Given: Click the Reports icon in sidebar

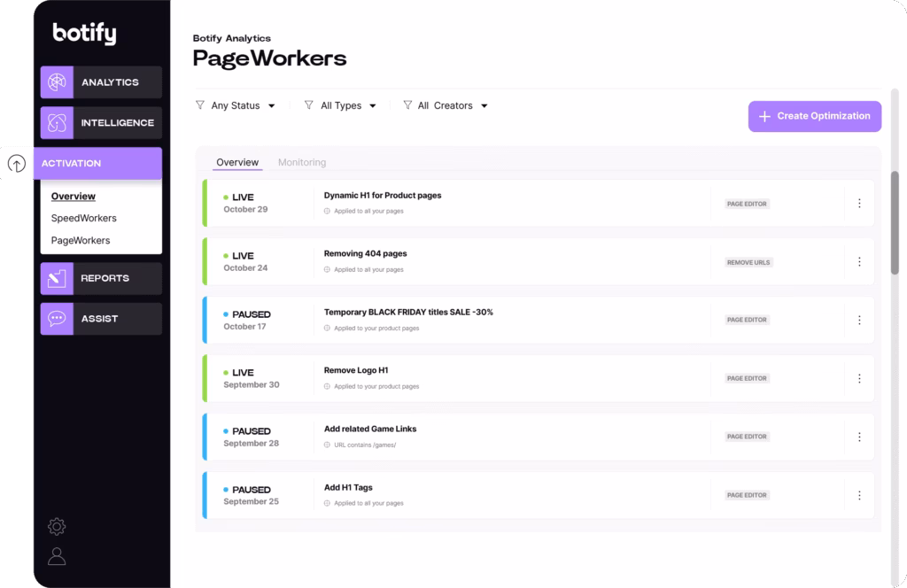Looking at the screenshot, I should (57, 278).
